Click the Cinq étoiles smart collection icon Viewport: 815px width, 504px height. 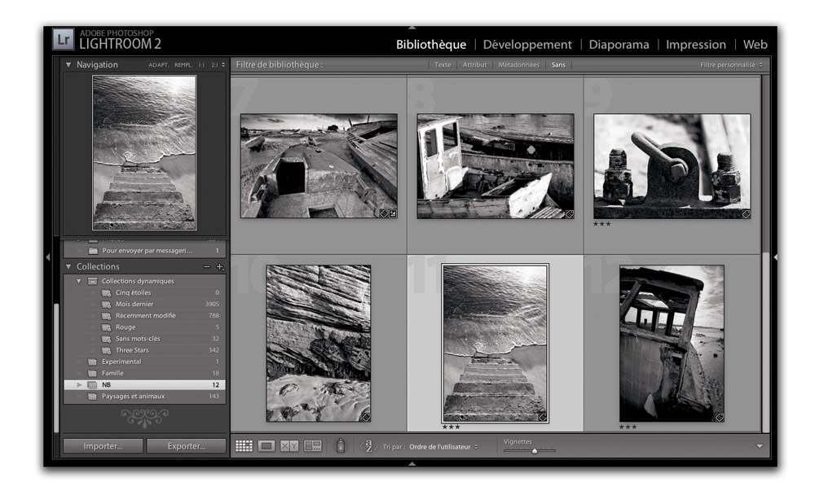[106, 293]
